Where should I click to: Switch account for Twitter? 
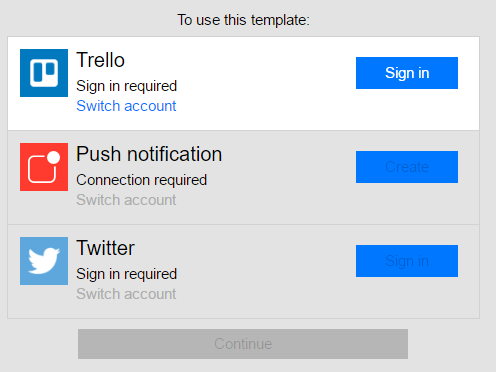[x=126, y=294]
